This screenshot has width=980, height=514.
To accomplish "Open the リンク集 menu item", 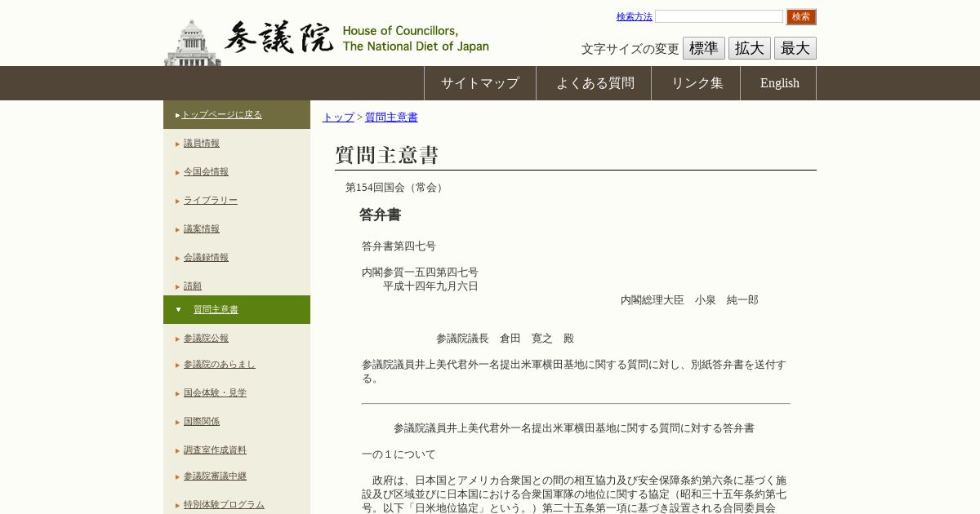I will pyautogui.click(x=697, y=83).
